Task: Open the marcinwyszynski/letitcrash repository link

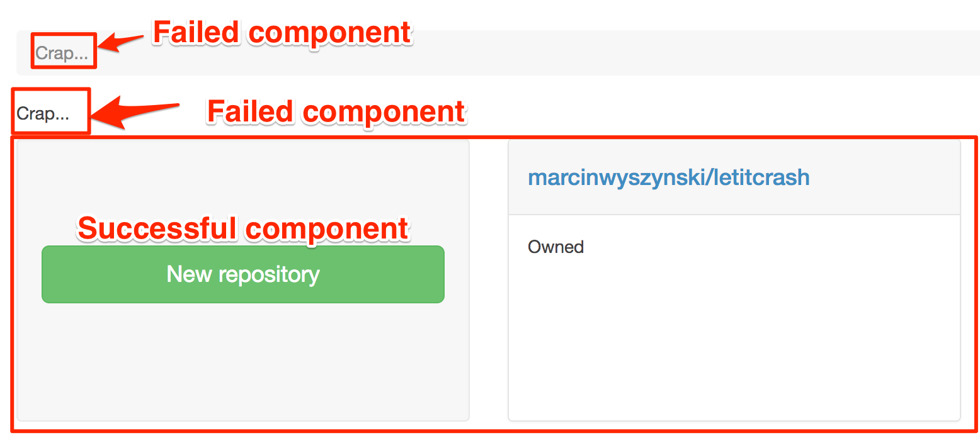Action: [x=669, y=177]
